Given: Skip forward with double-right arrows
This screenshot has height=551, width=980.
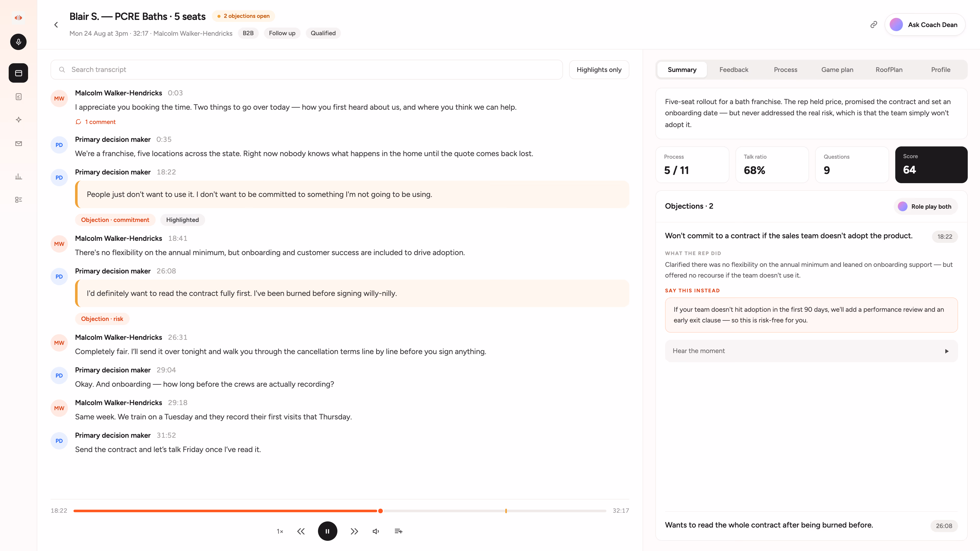Looking at the screenshot, I should 354,531.
